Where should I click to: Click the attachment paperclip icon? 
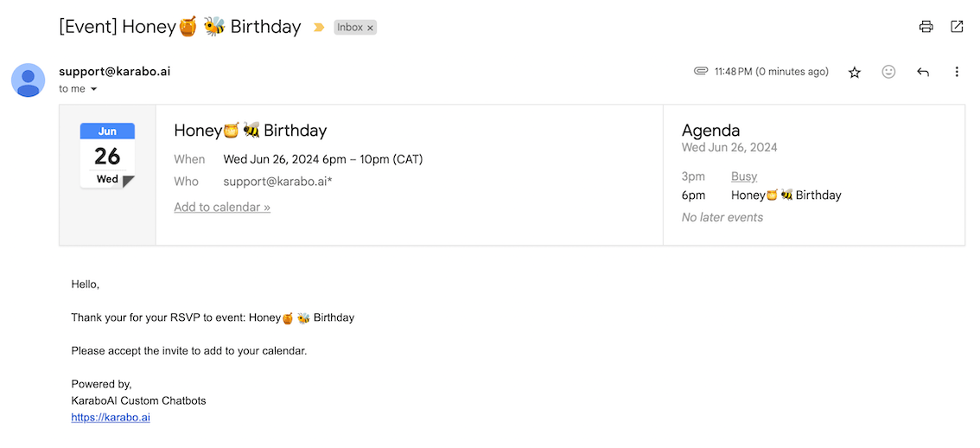701,72
